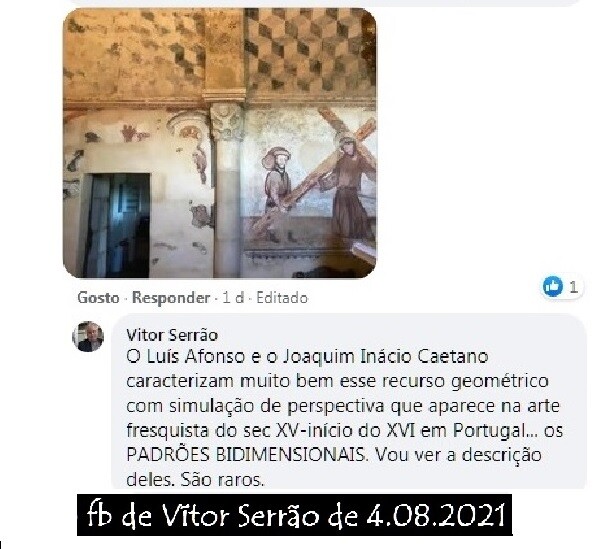Click the black caption fb de Vítor Serrão
Image resolution: width=597 pixels, height=549 pixels.
coord(294,515)
